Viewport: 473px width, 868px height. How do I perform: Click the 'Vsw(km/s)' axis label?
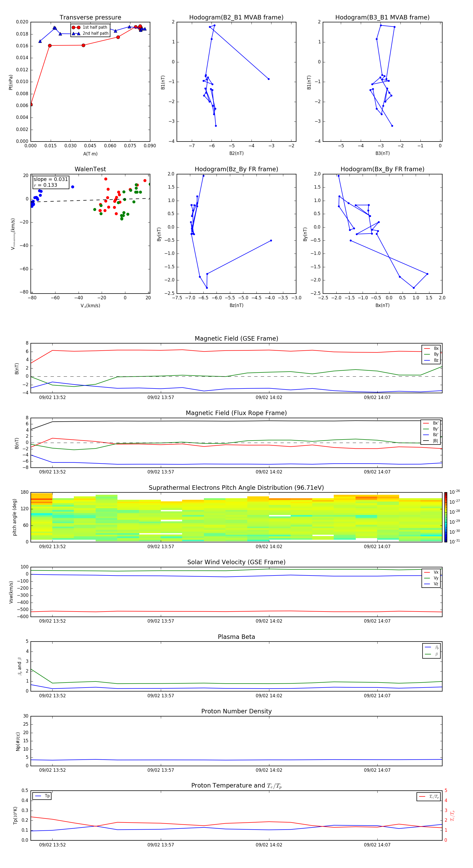(x=11, y=592)
